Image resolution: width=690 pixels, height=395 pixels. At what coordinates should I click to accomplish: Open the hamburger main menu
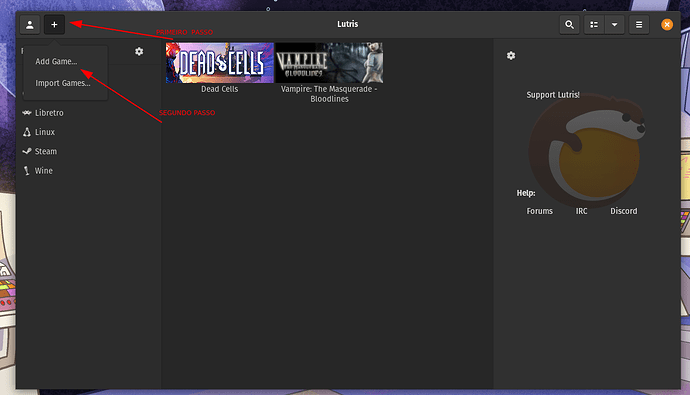[639, 25]
